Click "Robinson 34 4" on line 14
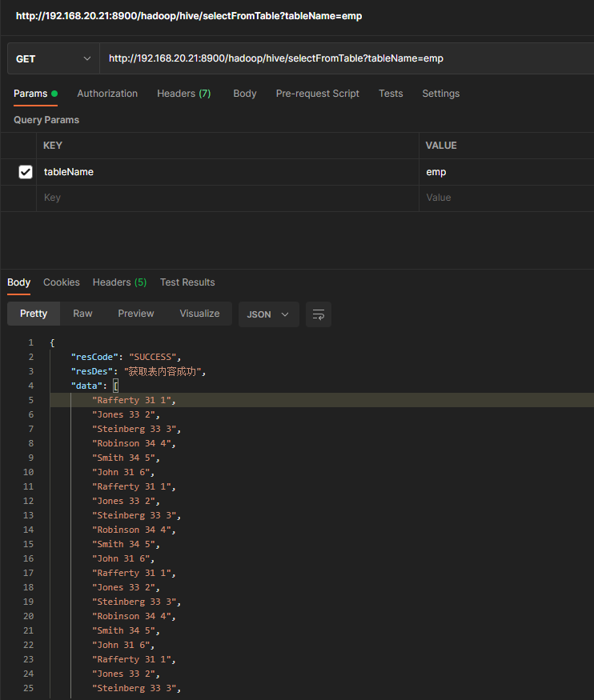 point(132,530)
